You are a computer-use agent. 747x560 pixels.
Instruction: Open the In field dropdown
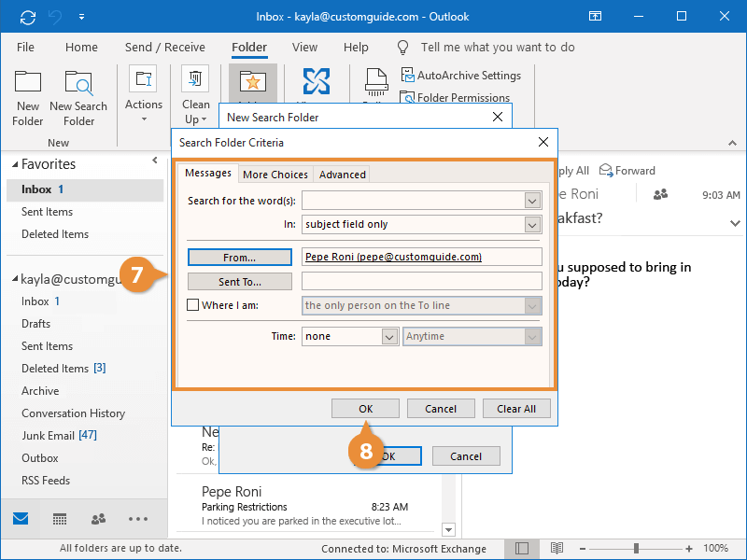[532, 224]
